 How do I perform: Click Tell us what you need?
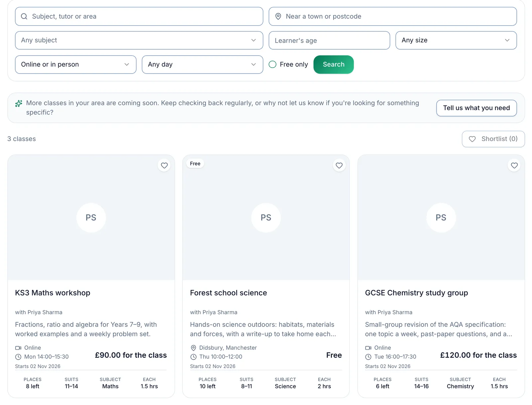pos(476,108)
